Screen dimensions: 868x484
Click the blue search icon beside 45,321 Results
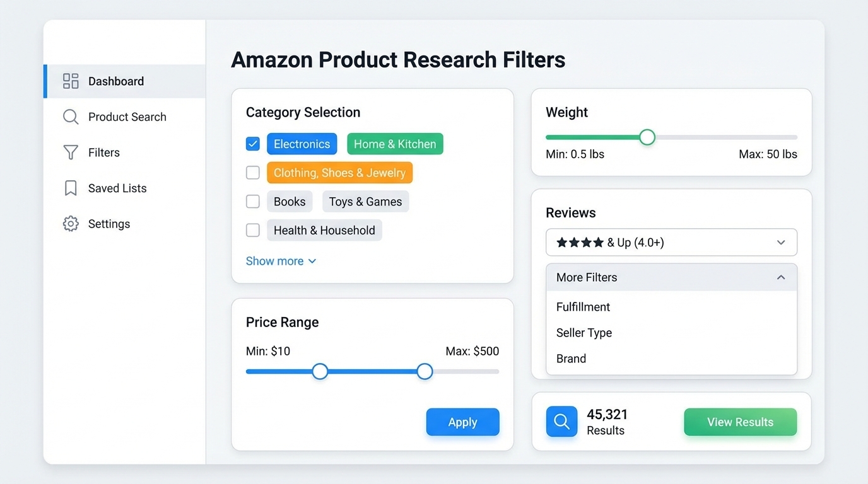pyautogui.click(x=561, y=422)
